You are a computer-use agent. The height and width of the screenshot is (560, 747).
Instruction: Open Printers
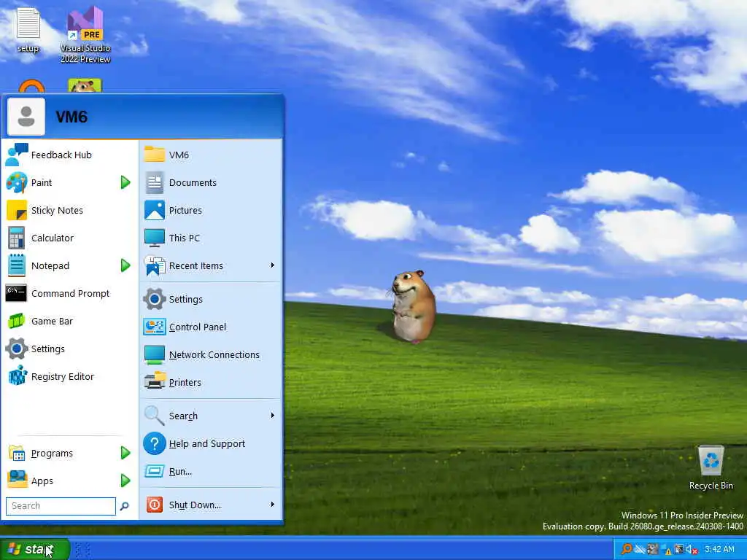[211, 382]
